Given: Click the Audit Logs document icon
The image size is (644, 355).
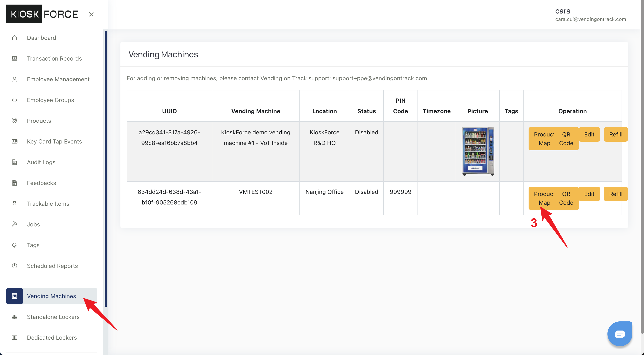Looking at the screenshot, I should [x=15, y=162].
